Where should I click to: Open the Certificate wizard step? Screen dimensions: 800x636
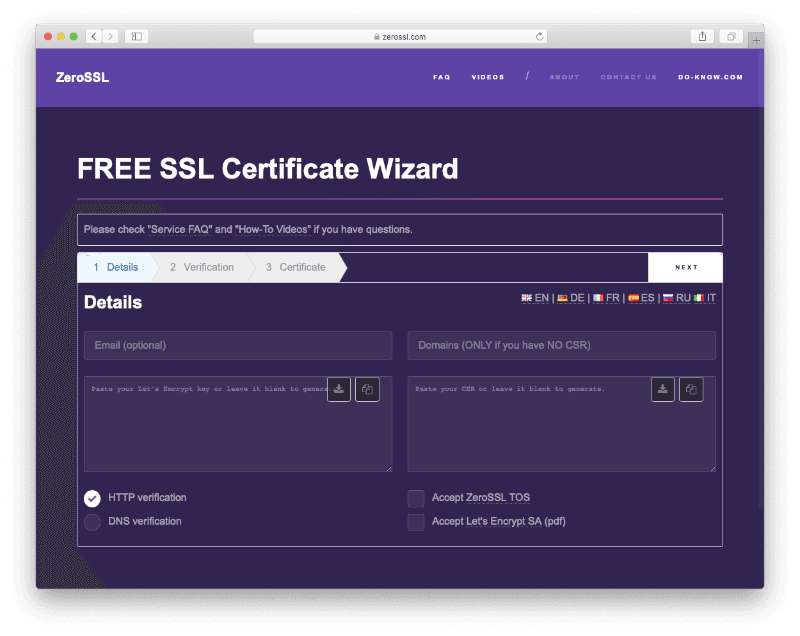point(296,267)
